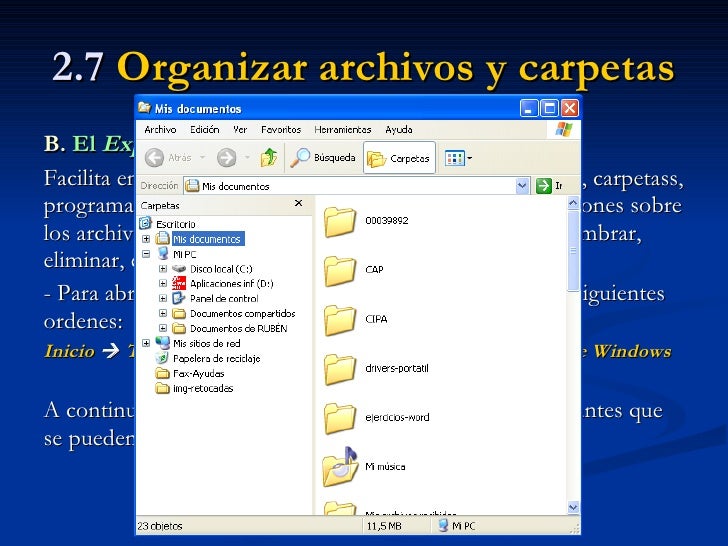The height and width of the screenshot is (546, 728).
Task: Open the Atrás history dropdown arrow
Action: (202, 158)
